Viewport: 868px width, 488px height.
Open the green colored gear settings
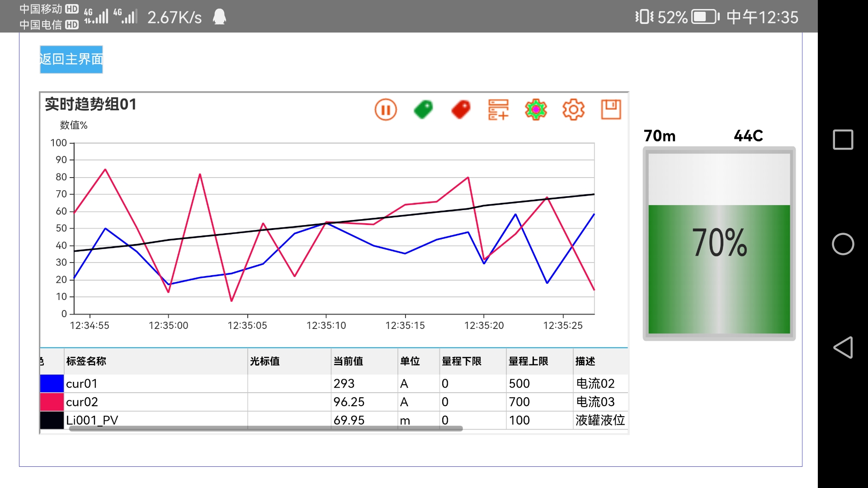click(536, 110)
